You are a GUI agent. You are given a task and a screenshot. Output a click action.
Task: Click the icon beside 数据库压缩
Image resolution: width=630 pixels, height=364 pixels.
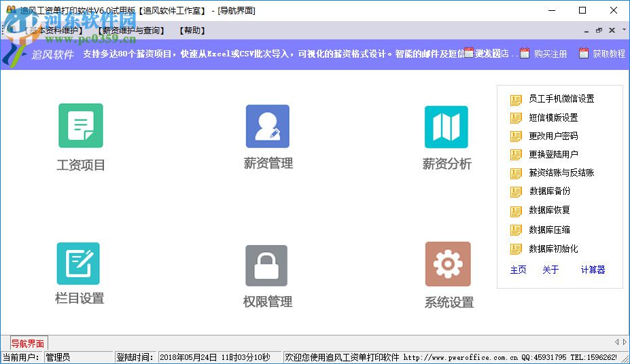[516, 230]
